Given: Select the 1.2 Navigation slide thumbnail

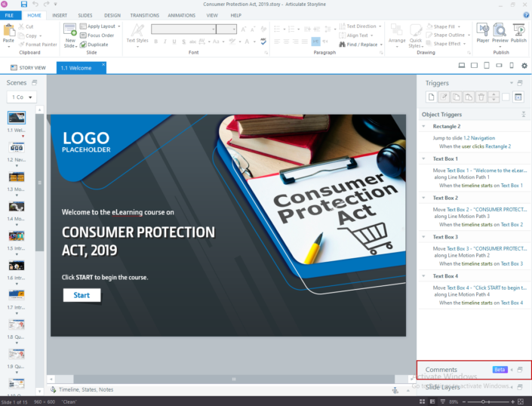Looking at the screenshot, I should point(17,146).
